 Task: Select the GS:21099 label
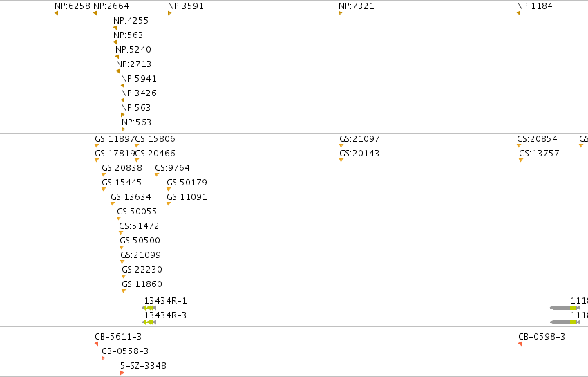tap(141, 255)
